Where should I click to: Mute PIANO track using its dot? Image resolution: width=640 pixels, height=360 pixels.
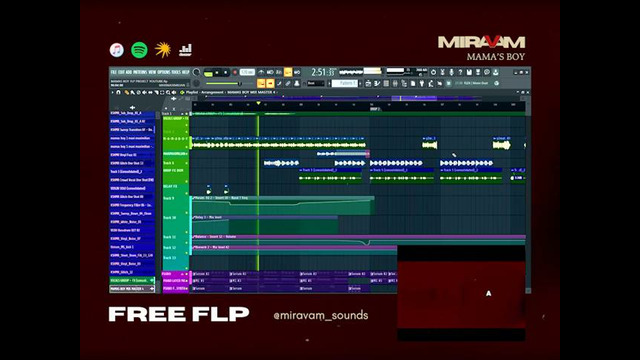pyautogui.click(x=187, y=274)
